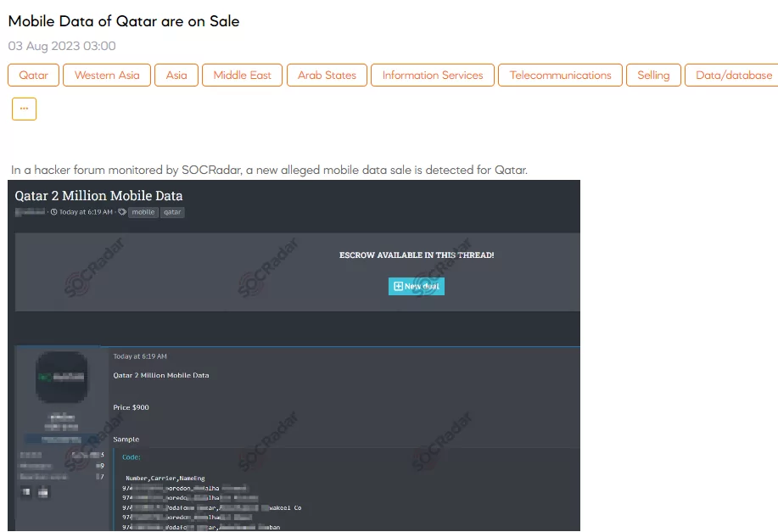The width and height of the screenshot is (778, 532).
Task: Click the mobile thread tag
Action: pos(143,212)
